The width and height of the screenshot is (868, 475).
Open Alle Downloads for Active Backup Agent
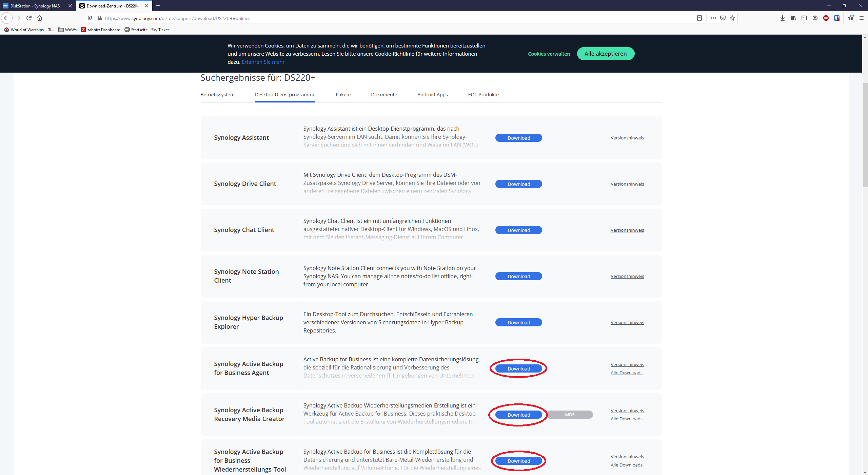pos(626,373)
